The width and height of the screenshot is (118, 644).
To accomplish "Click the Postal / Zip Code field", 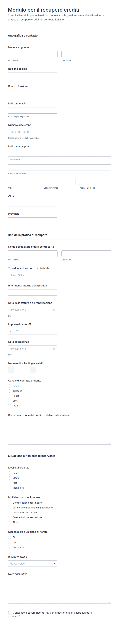I will [95, 182].
